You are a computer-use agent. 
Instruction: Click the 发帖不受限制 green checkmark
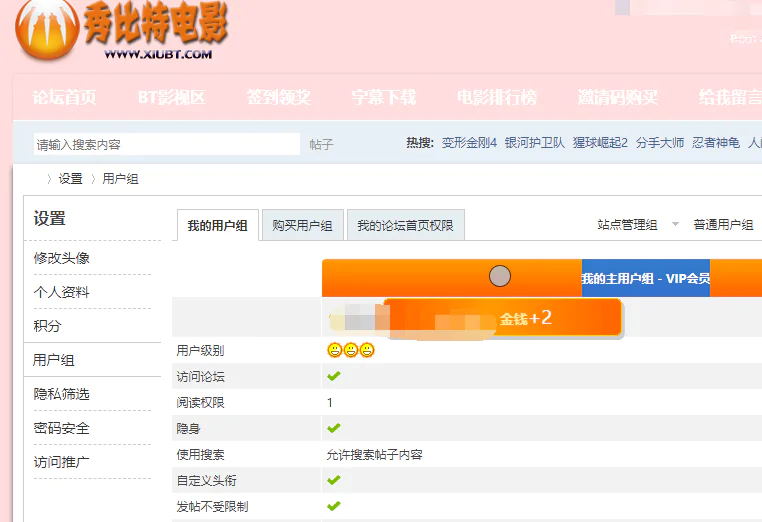coord(334,506)
